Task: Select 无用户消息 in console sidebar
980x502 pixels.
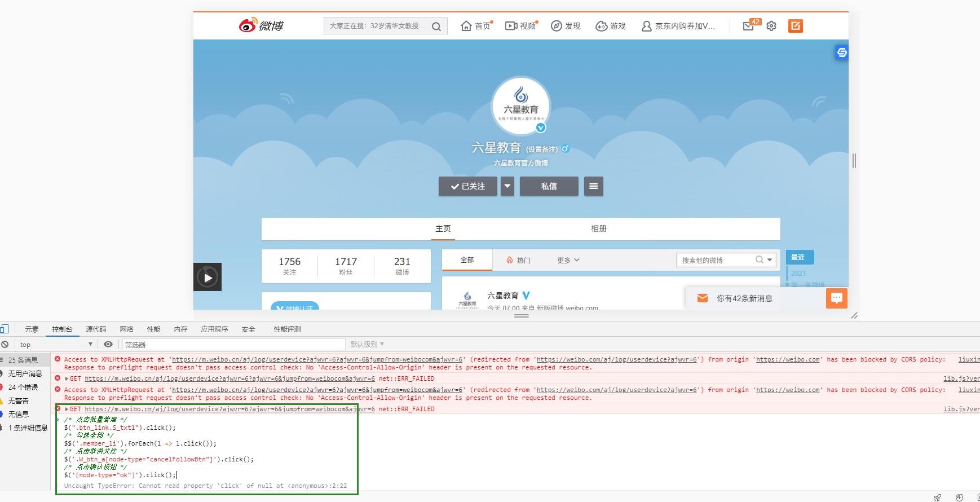Action: coord(25,373)
